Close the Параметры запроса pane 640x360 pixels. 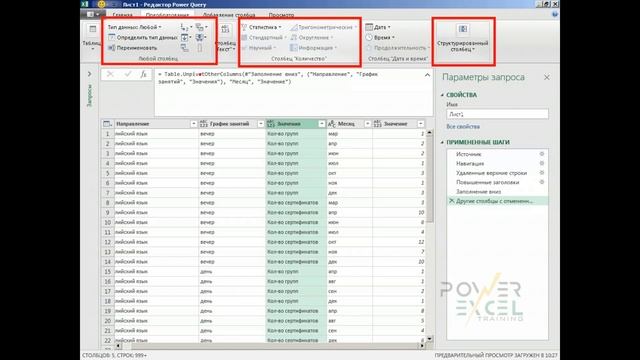547,77
